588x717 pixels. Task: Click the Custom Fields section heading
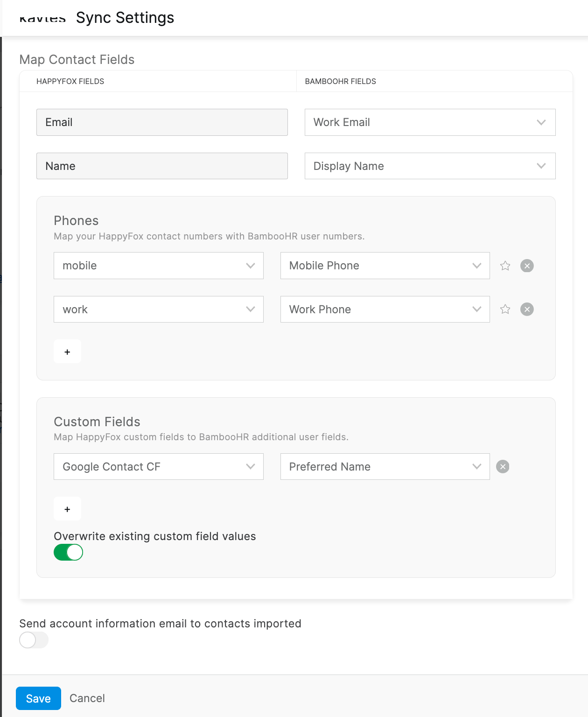pyautogui.click(x=97, y=422)
